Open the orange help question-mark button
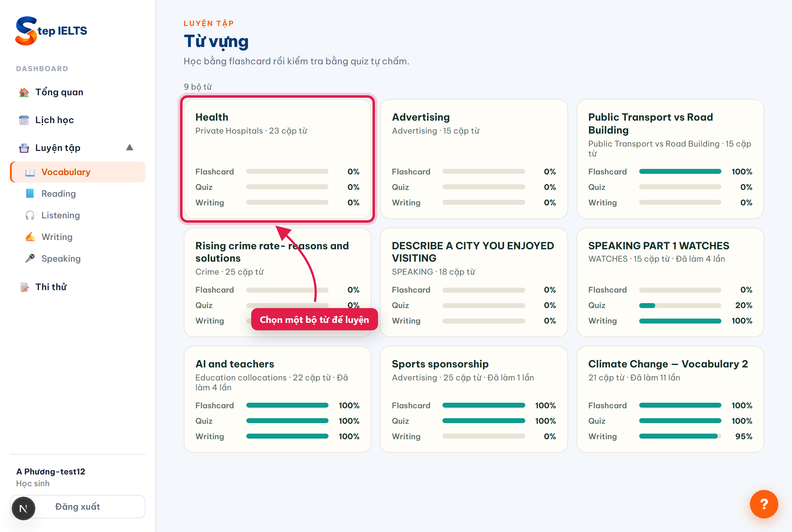This screenshot has height=532, width=792. coord(764,504)
